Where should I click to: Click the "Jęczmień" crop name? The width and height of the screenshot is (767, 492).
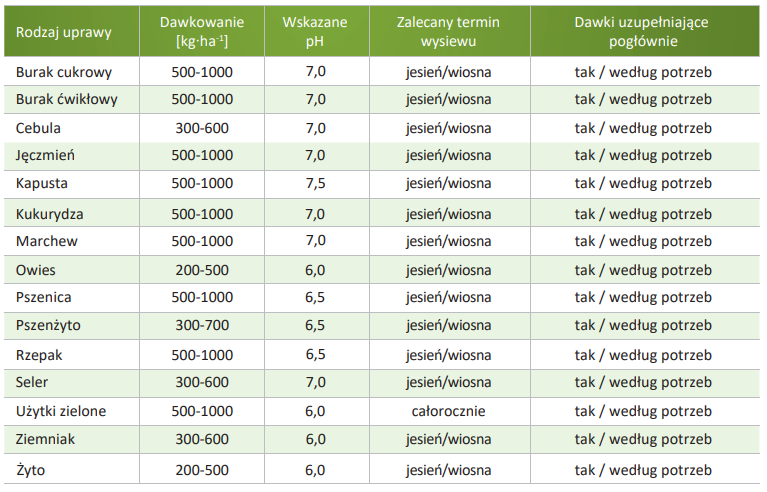click(46, 156)
